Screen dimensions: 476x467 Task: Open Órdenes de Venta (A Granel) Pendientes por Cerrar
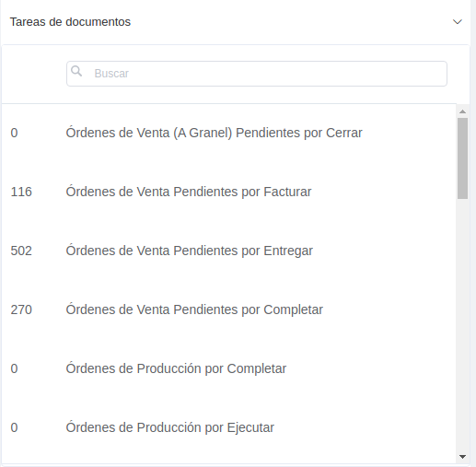click(214, 133)
